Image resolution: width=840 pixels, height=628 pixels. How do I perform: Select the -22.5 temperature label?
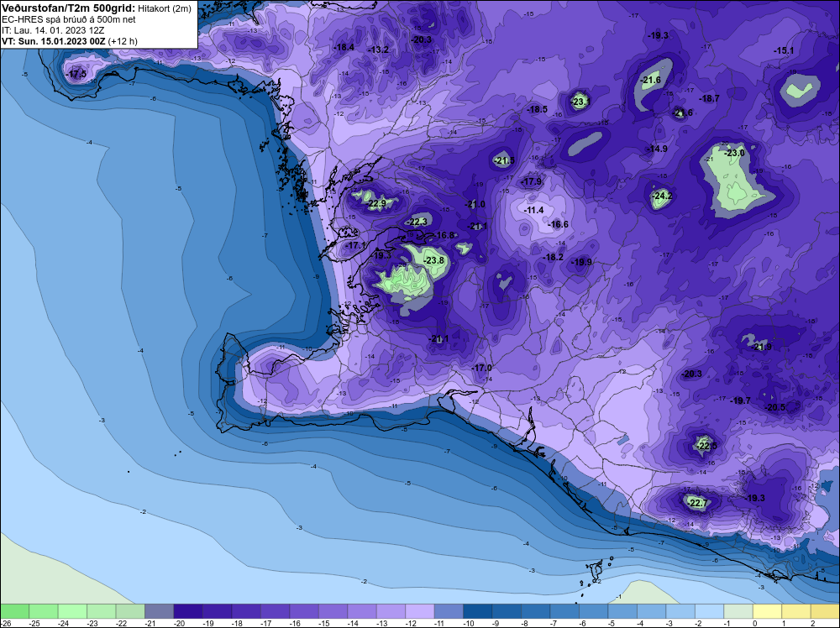706,446
